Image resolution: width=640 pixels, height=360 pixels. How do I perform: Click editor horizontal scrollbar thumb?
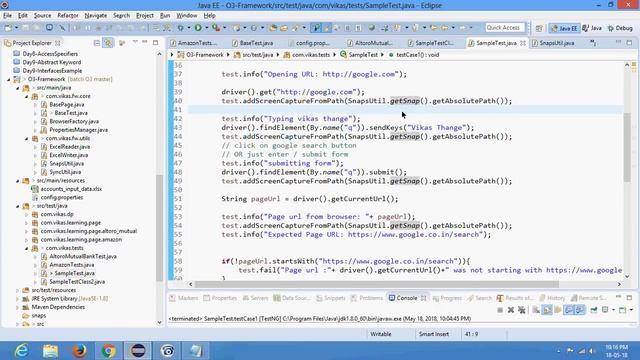point(376,284)
